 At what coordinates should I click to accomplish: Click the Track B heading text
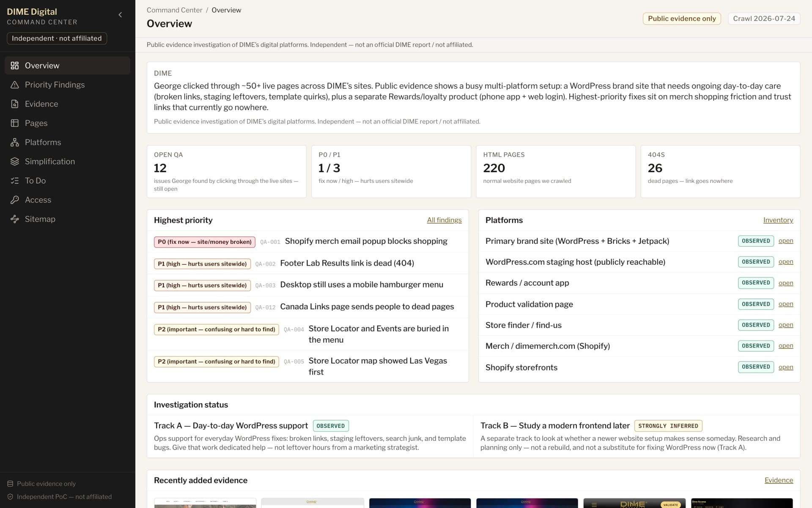pos(555,425)
